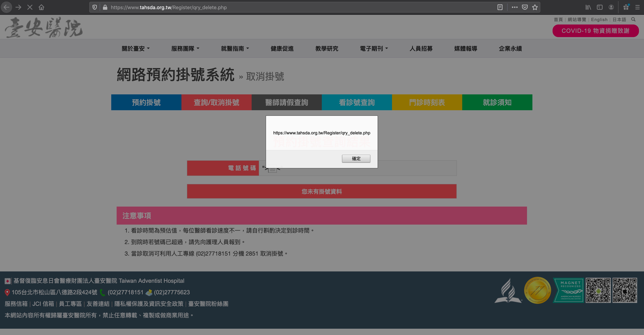Open the 健康促進 menu item
The height and width of the screenshot is (335, 644).
[x=282, y=48]
